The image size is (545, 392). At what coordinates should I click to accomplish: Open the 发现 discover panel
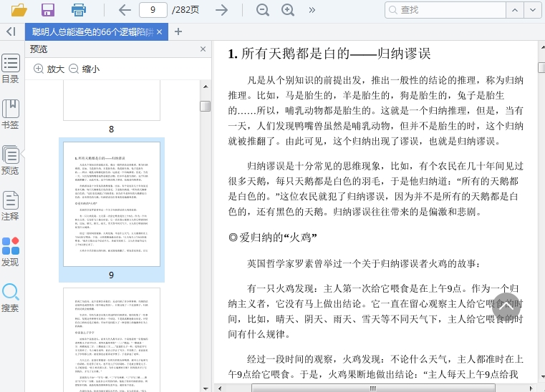click(x=11, y=252)
